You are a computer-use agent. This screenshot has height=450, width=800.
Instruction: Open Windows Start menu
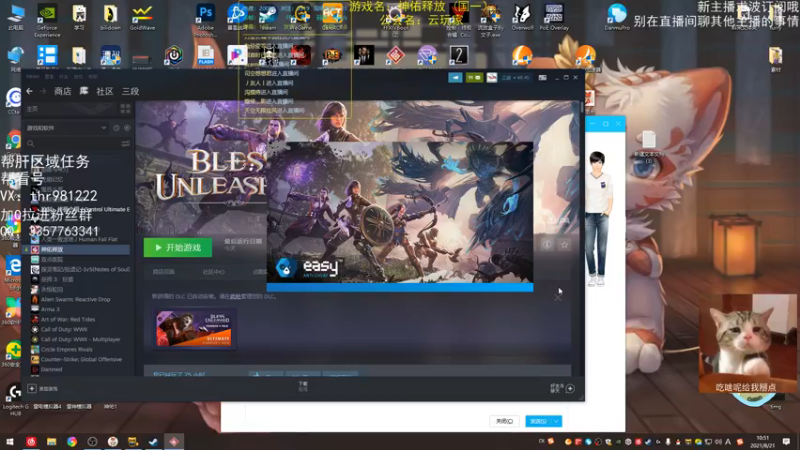click(10, 442)
